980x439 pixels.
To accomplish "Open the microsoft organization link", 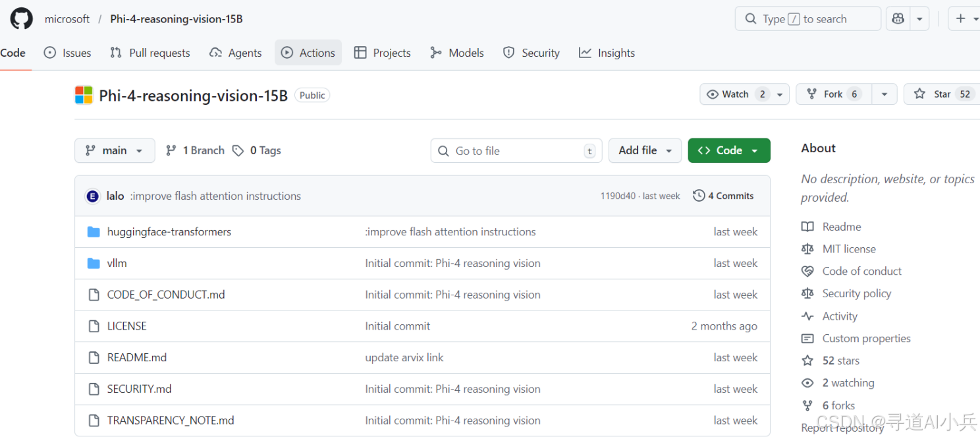I will pos(67,19).
